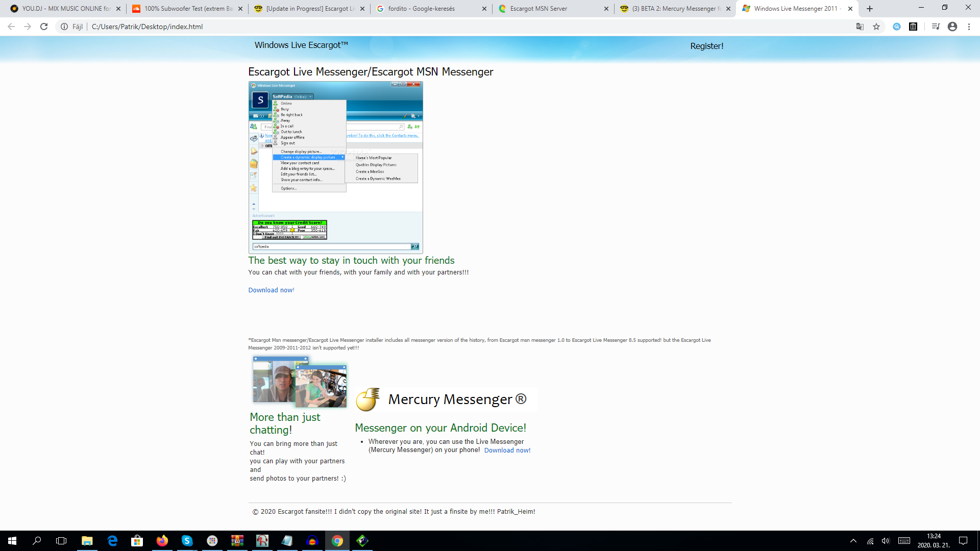Click the Register! link

tap(706, 46)
